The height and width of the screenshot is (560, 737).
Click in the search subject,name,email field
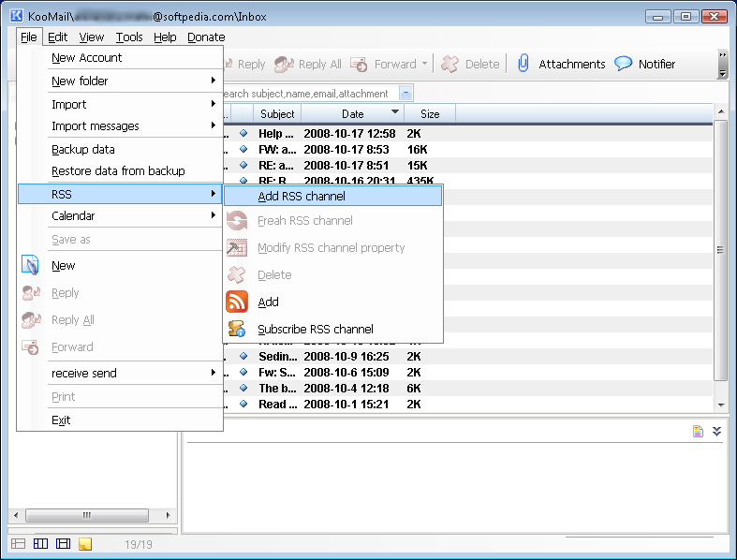(x=311, y=93)
